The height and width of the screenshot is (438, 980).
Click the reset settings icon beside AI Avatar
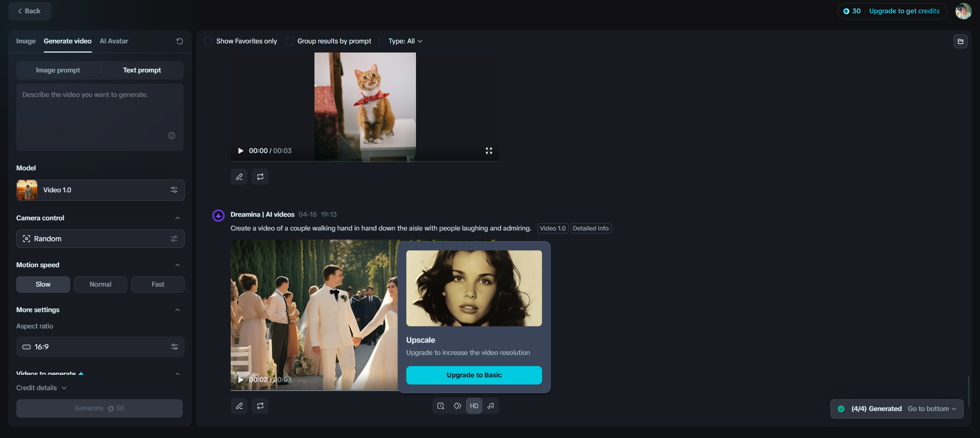tap(180, 41)
